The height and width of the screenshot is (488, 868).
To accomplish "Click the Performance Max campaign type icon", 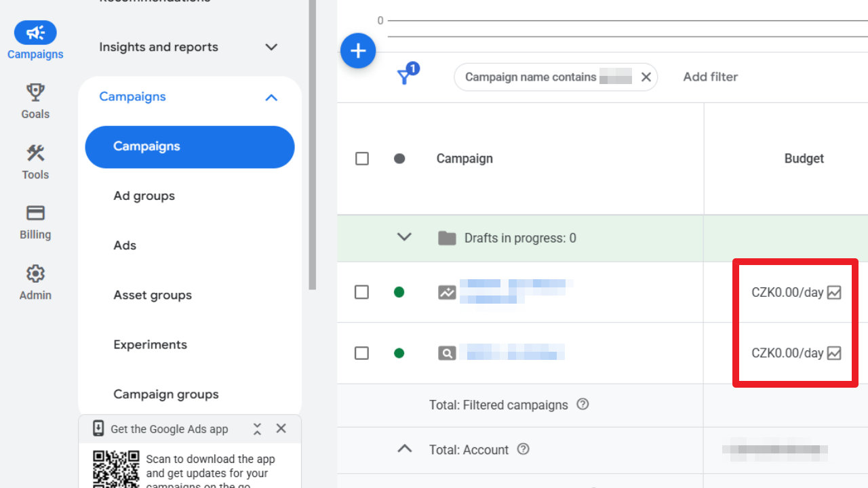I will [x=447, y=291].
